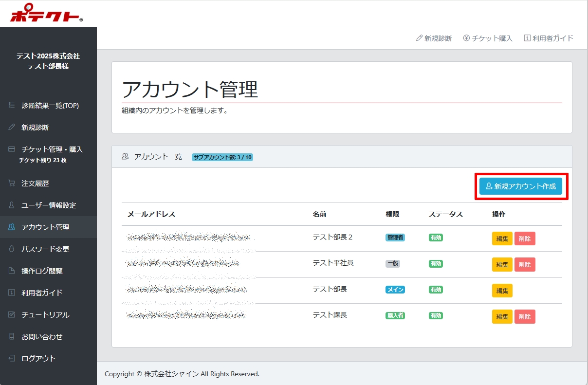
Task: Click the ポテクト logo in the header
Action: pyautogui.click(x=46, y=15)
